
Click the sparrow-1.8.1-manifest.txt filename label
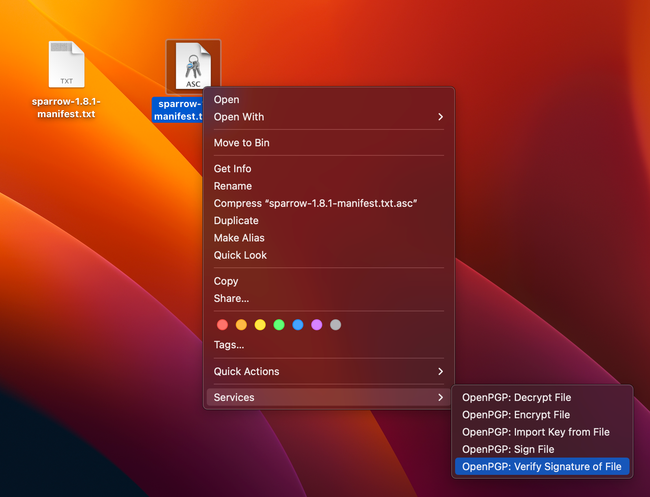67,108
